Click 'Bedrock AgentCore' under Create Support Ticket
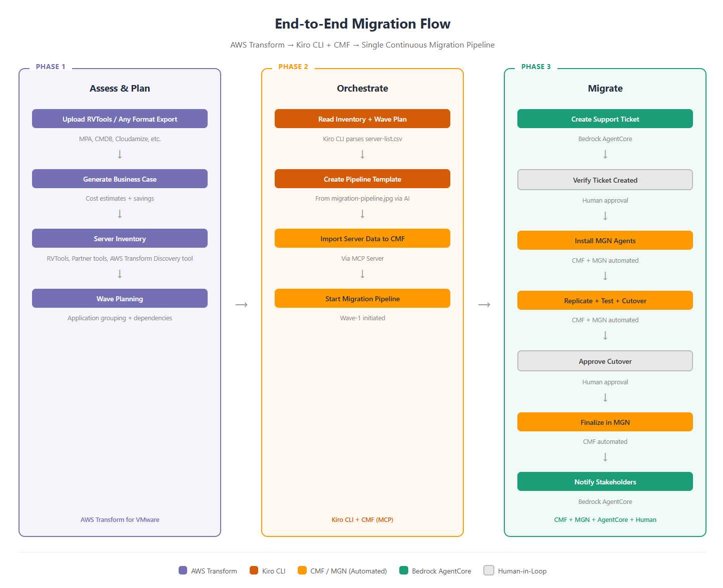 [605, 139]
